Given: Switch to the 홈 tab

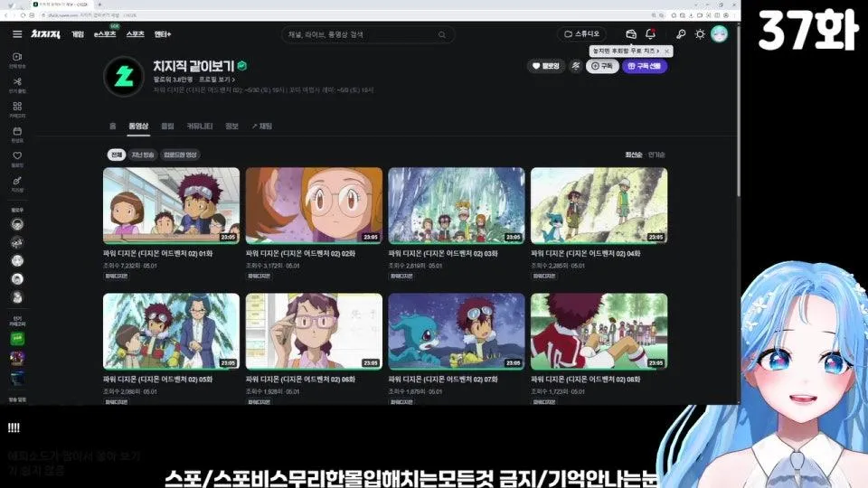Looking at the screenshot, I should [x=113, y=127].
